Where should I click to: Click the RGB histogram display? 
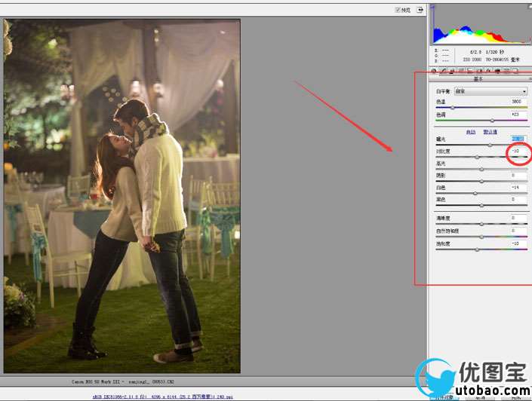click(x=481, y=24)
